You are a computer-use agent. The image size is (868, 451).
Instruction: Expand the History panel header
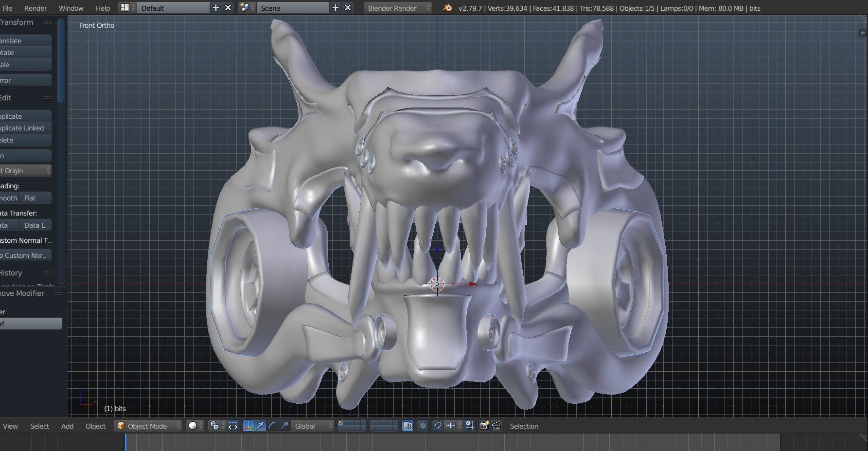[x=26, y=273]
